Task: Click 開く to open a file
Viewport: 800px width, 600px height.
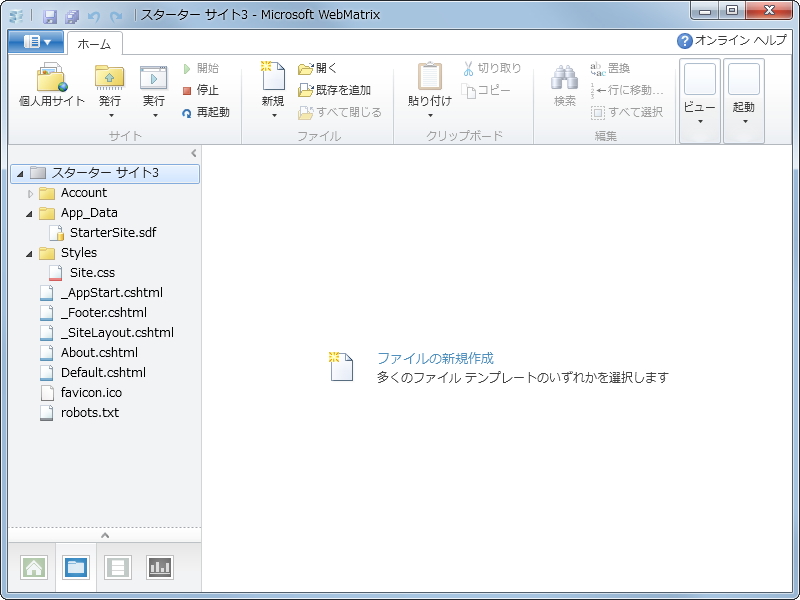Action: coord(317,68)
